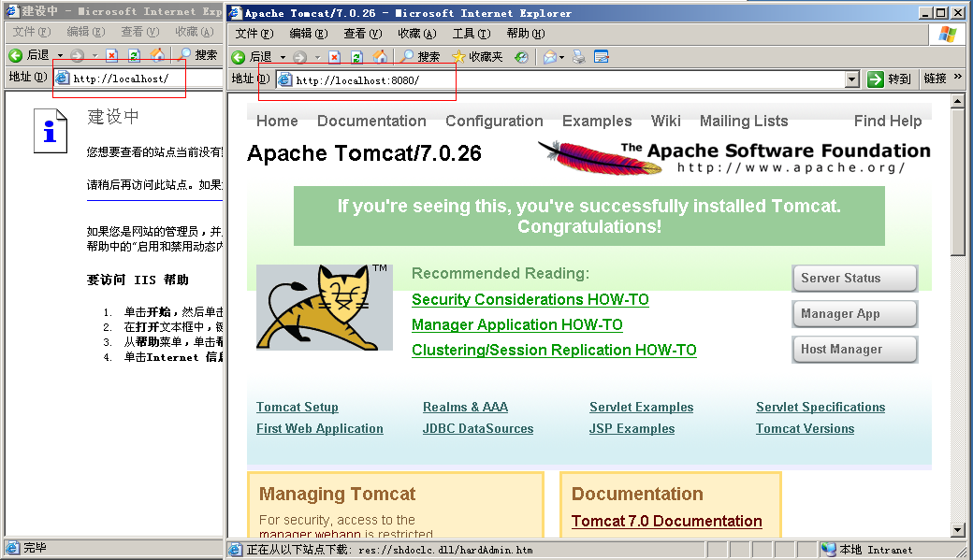Click Forward icon in 建设中 window
Screen dimensions: 973x560
point(77,56)
